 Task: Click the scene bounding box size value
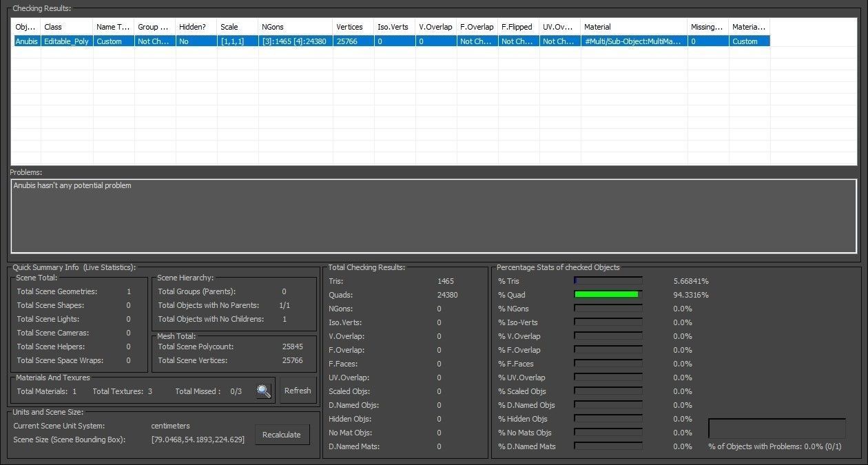tap(198, 440)
